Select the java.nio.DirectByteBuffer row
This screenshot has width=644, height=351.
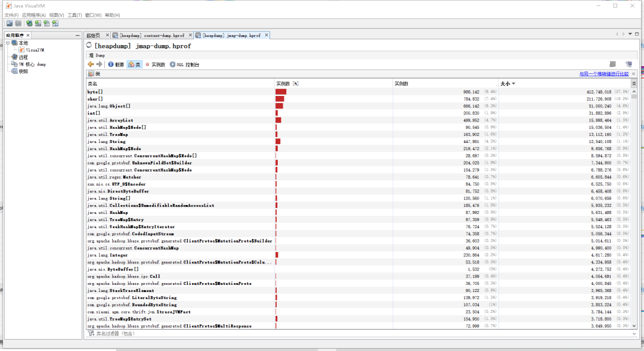[x=358, y=191]
